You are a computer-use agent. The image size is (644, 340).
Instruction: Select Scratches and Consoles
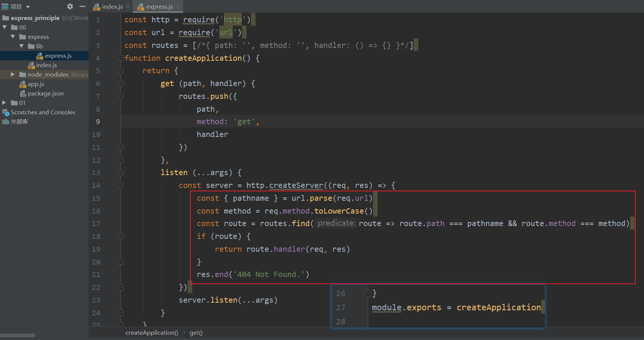pos(43,112)
